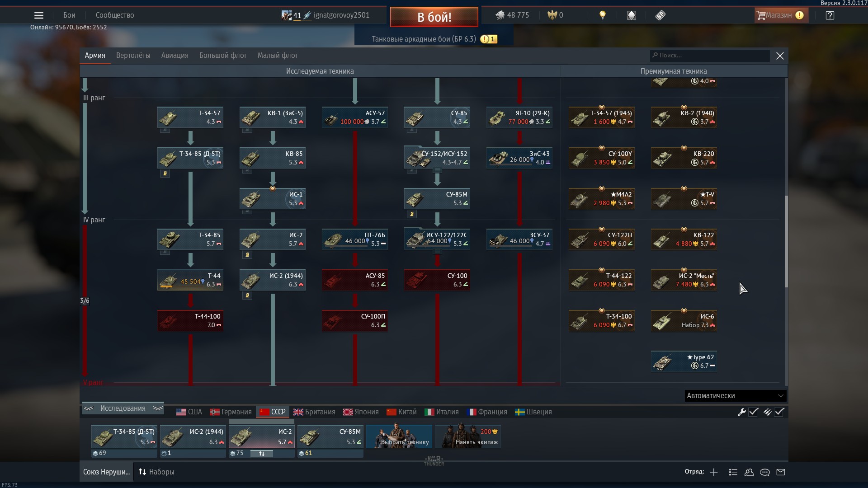
Task: Click the Golden Eagles balance icon
Action: tap(552, 15)
